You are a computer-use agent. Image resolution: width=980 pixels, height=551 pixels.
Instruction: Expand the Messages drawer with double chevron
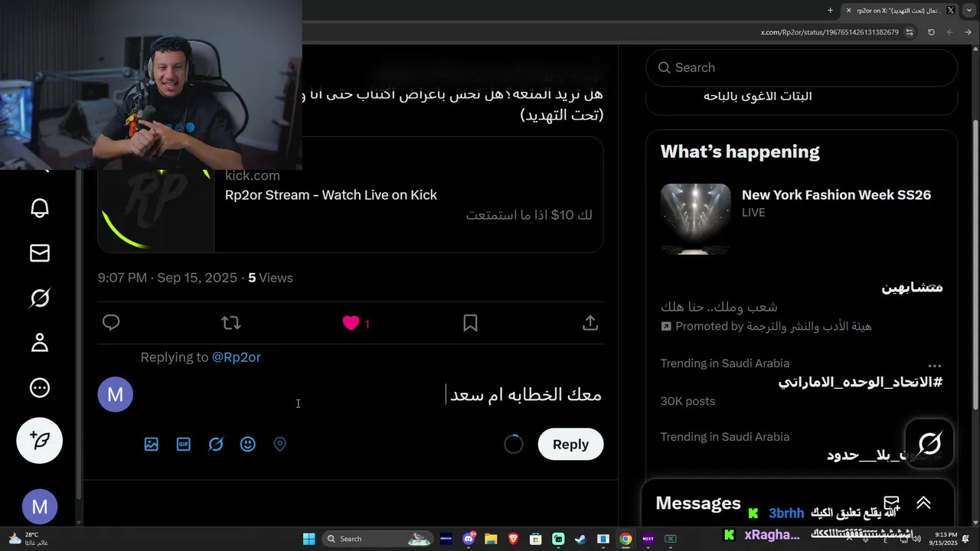click(x=923, y=503)
